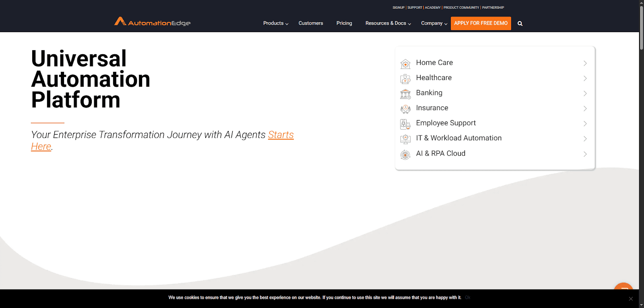The width and height of the screenshot is (644, 308).
Task: Click the page vertical scrollbar thumb
Action: click(x=642, y=28)
